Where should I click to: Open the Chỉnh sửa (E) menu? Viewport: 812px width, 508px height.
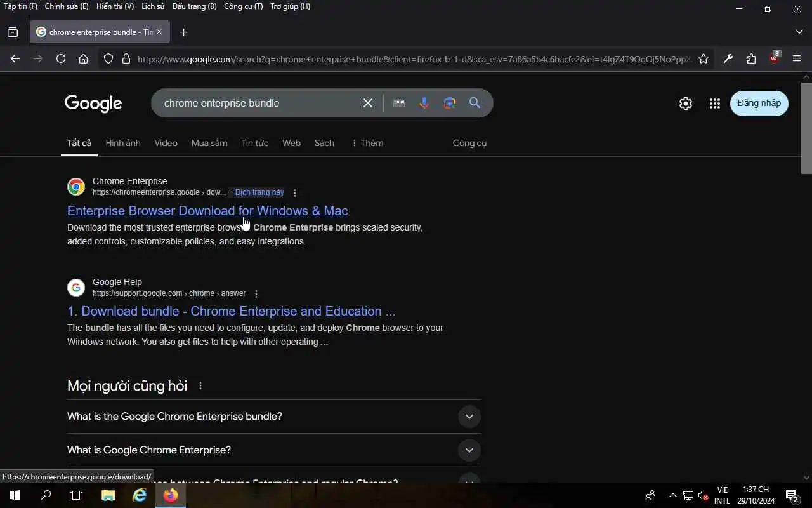[x=67, y=6]
